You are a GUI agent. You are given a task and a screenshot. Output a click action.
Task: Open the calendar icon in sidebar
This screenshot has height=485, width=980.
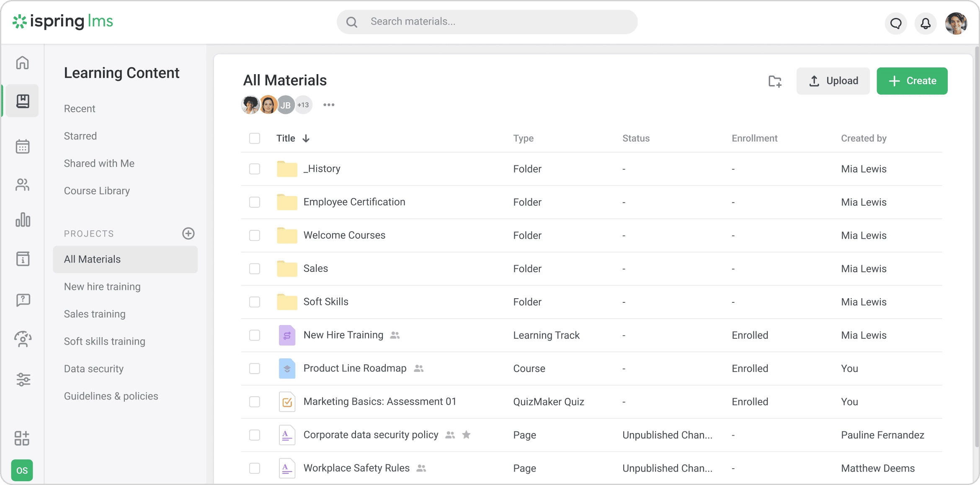(x=23, y=147)
